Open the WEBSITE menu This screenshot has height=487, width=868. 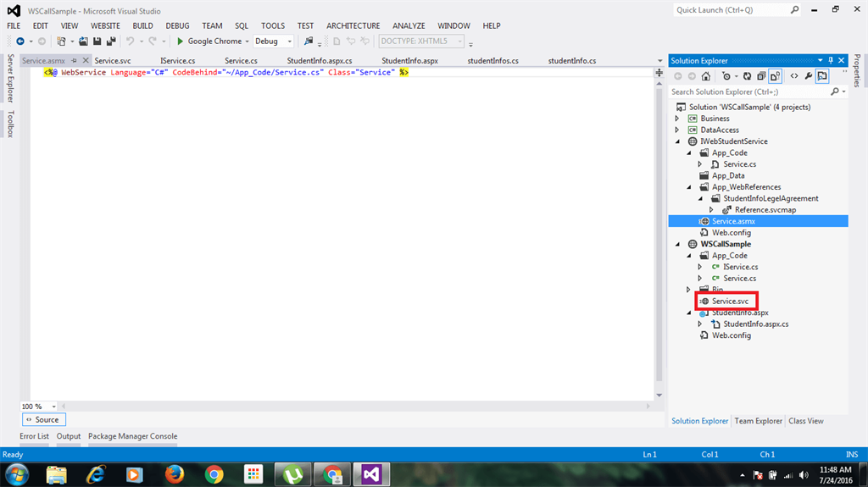pos(105,25)
